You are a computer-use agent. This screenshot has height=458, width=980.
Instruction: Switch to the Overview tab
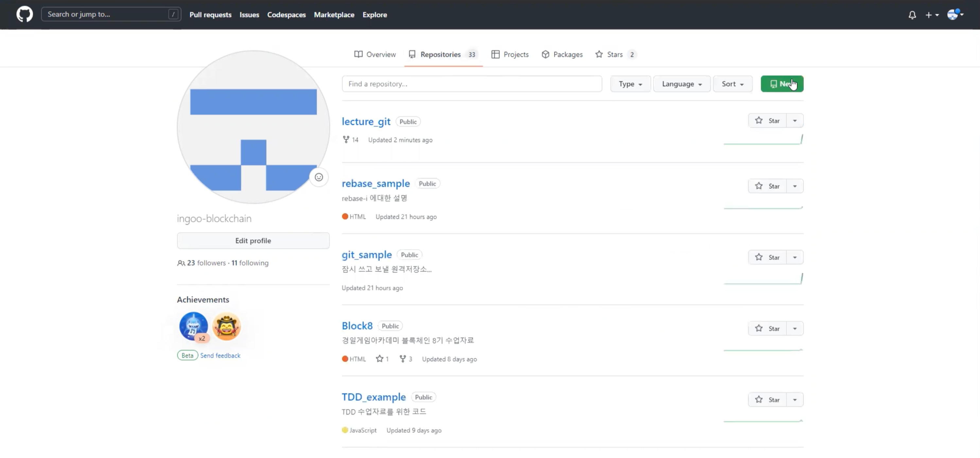pos(375,54)
